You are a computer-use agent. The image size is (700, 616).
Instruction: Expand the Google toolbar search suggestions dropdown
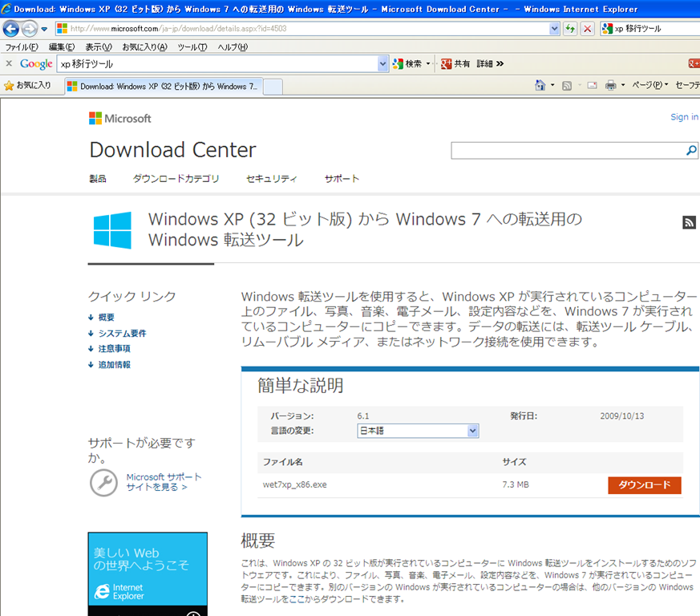click(x=382, y=64)
